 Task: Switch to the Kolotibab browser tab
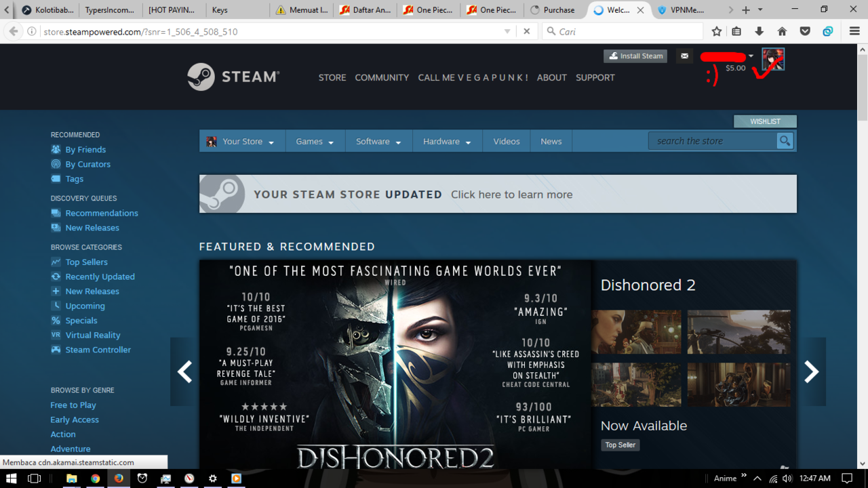click(x=47, y=9)
